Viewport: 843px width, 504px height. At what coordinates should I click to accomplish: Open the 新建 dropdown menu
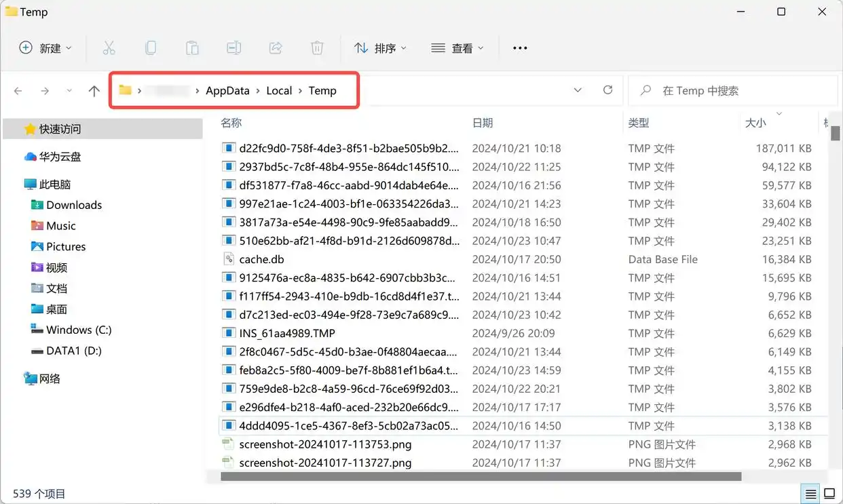[x=45, y=48]
